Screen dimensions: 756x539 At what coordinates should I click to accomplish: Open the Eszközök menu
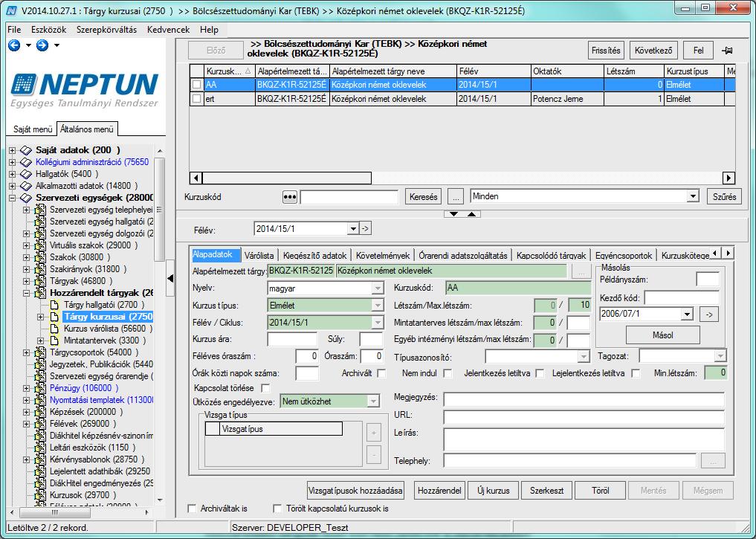49,30
